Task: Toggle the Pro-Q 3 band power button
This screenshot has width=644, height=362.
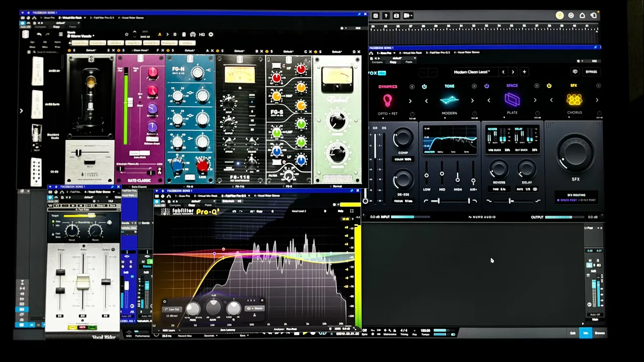Action: pyautogui.click(x=165, y=302)
